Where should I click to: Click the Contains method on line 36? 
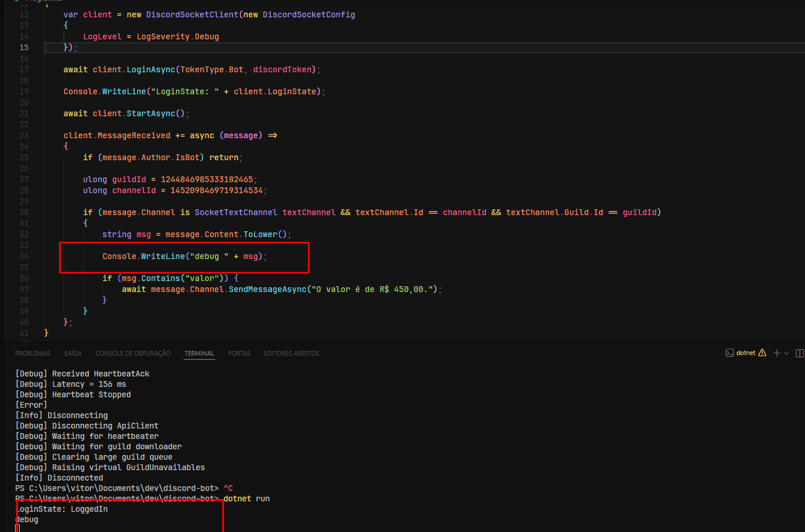click(x=161, y=278)
